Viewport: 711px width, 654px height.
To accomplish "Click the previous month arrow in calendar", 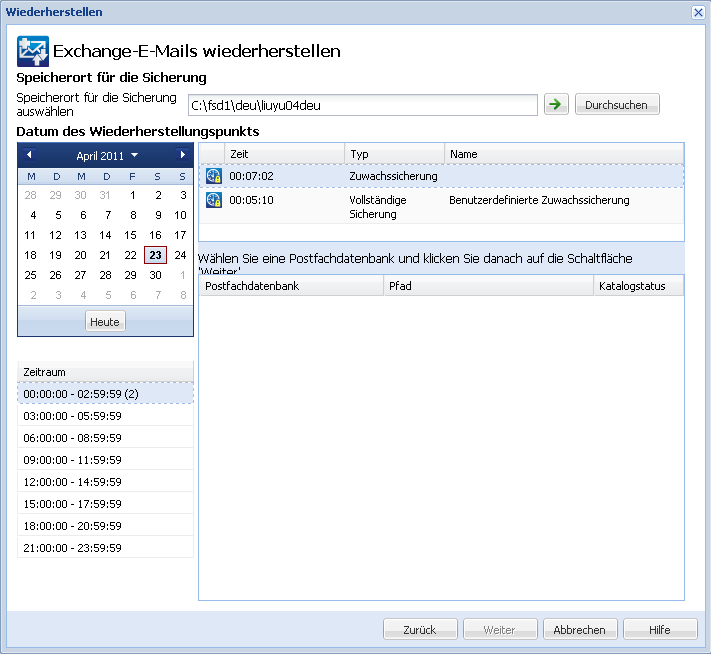I will (x=29, y=155).
